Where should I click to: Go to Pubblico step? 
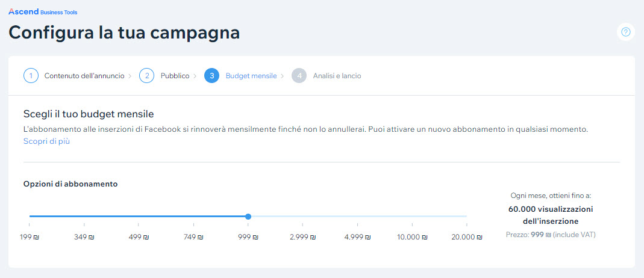[175, 76]
